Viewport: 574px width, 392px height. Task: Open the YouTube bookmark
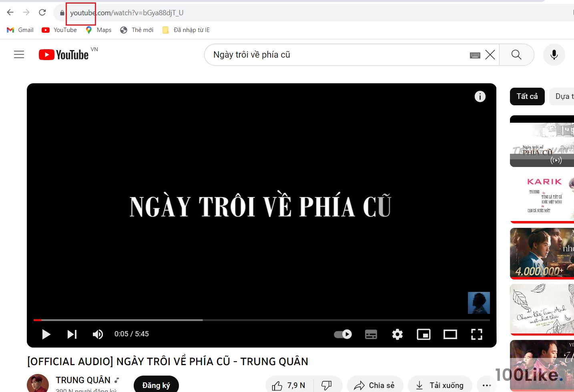(59, 30)
